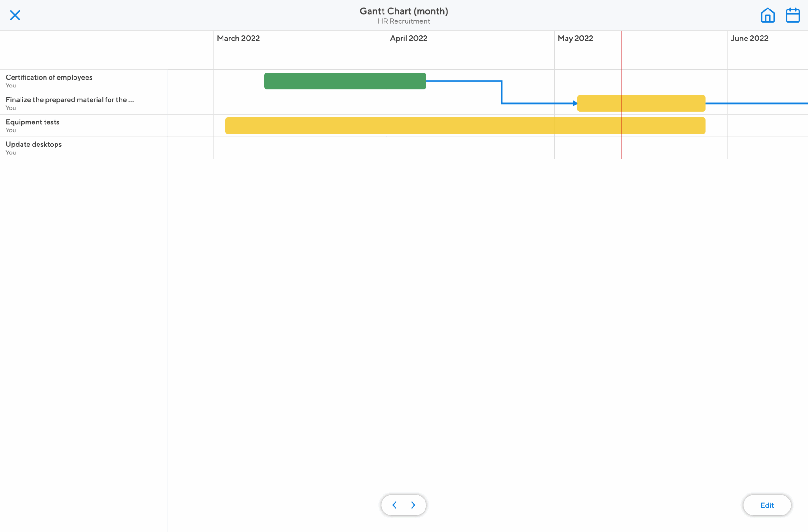Open the home screen via house icon
This screenshot has width=808, height=532.
[x=768, y=15]
